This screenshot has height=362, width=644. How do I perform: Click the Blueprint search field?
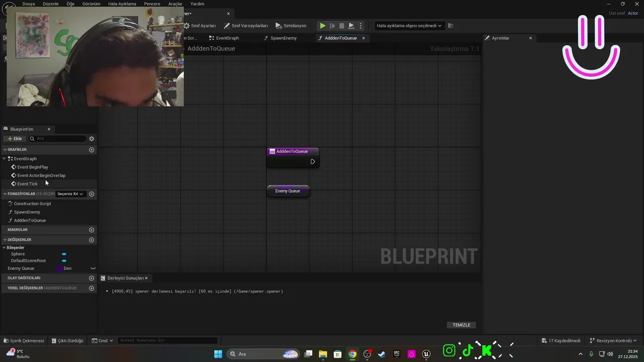click(x=57, y=139)
